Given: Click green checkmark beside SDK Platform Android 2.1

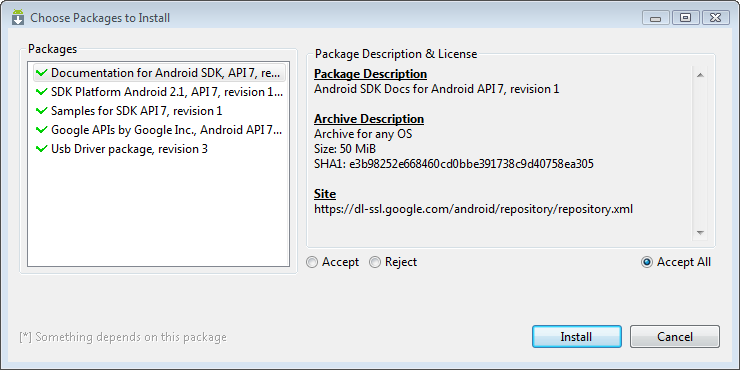Looking at the screenshot, I should click(42, 92).
